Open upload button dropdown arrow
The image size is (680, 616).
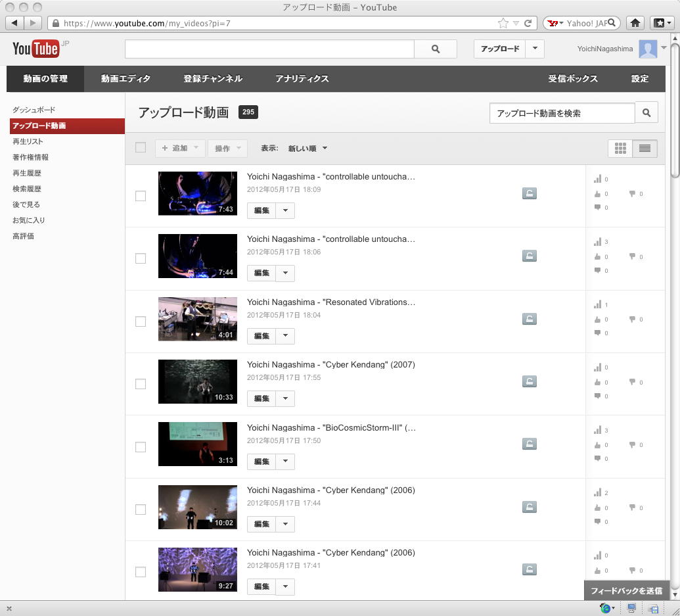pyautogui.click(x=535, y=49)
